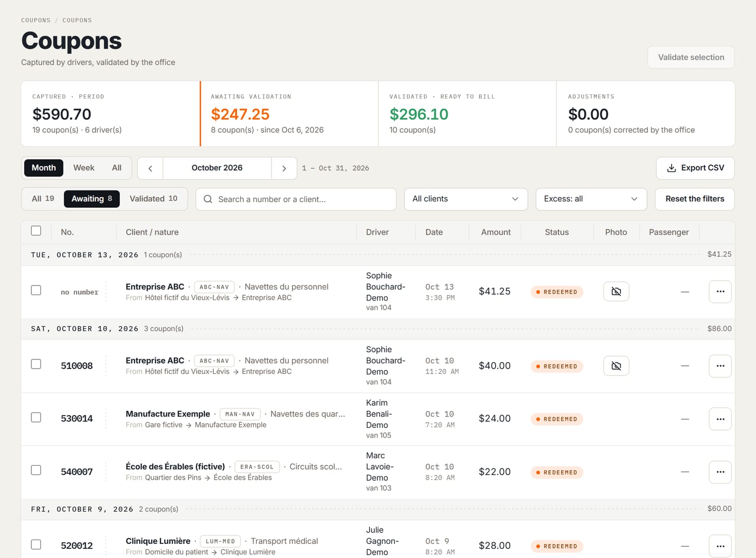Toggle the select-all checkbox in table header
756x558 pixels.
pyautogui.click(x=36, y=231)
